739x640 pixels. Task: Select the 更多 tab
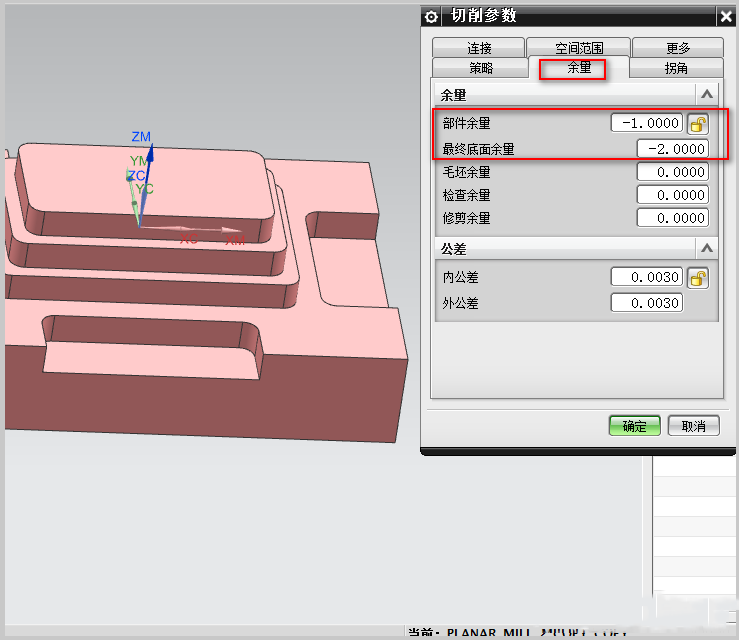point(678,48)
